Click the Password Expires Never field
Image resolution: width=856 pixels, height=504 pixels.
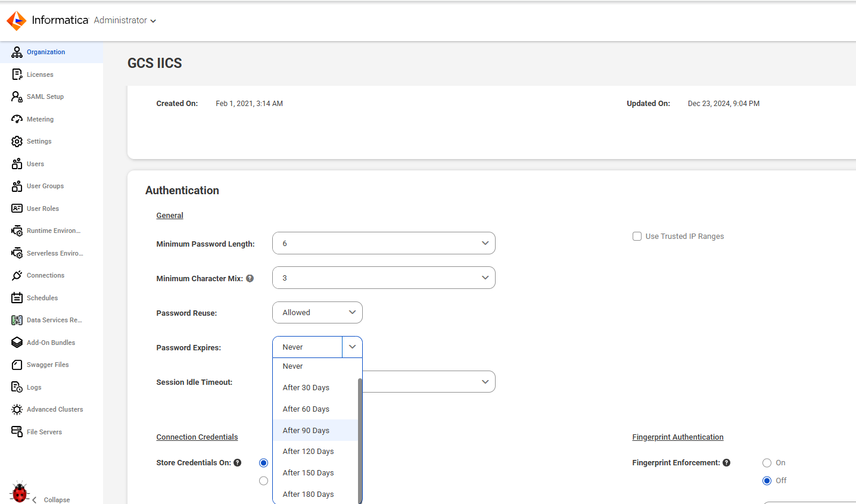click(x=307, y=347)
